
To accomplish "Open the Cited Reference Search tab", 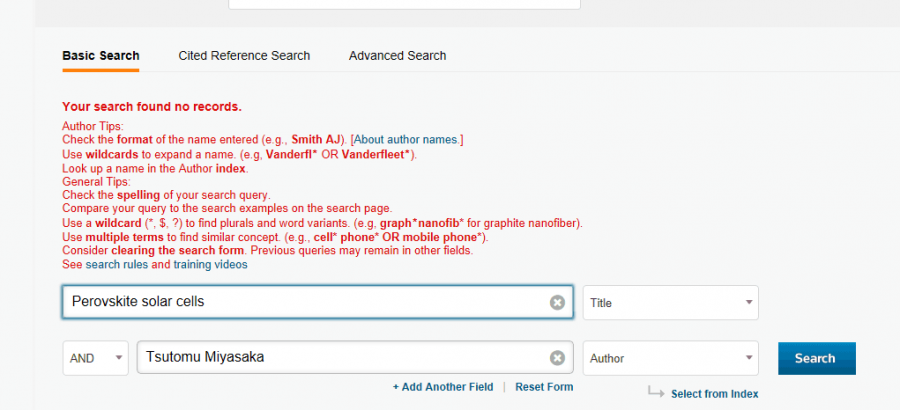I will 244,56.
